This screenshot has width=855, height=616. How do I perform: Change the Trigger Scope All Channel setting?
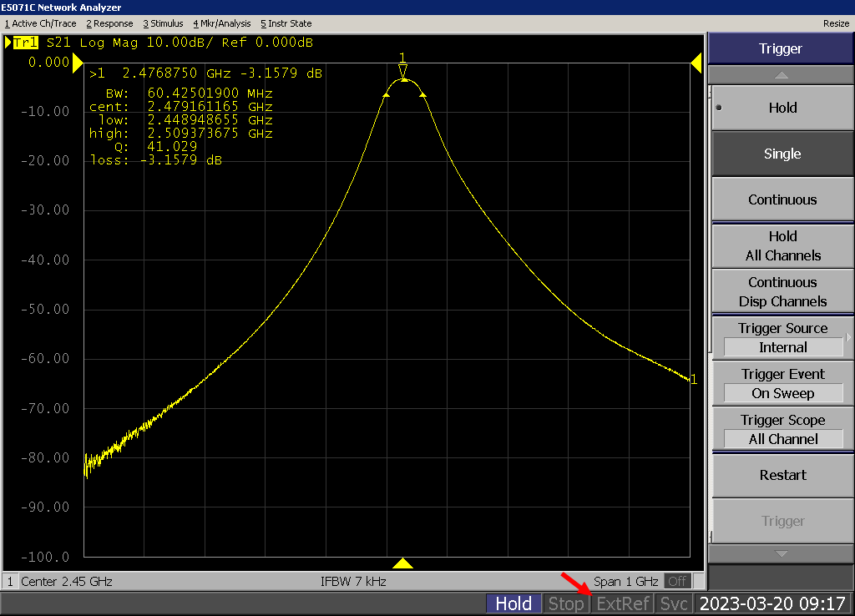[782, 430]
